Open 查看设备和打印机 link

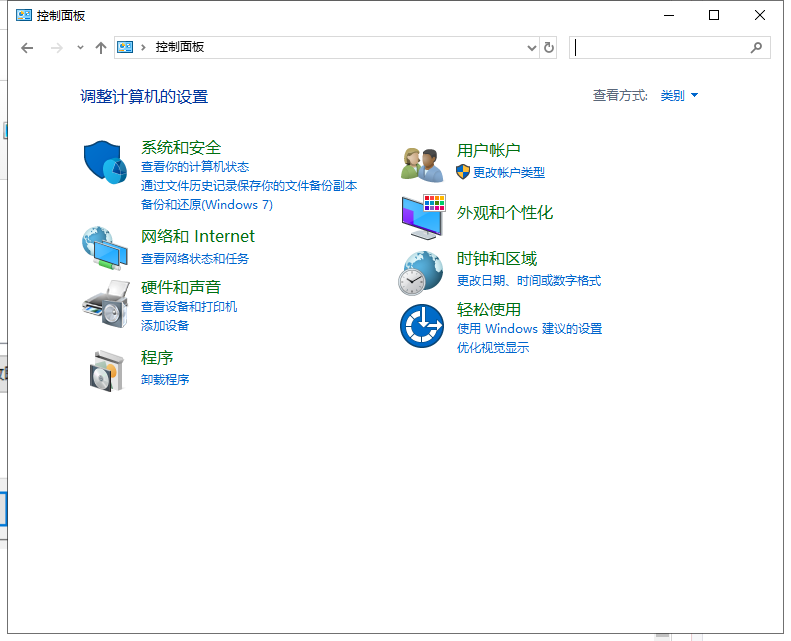pyautogui.click(x=189, y=307)
